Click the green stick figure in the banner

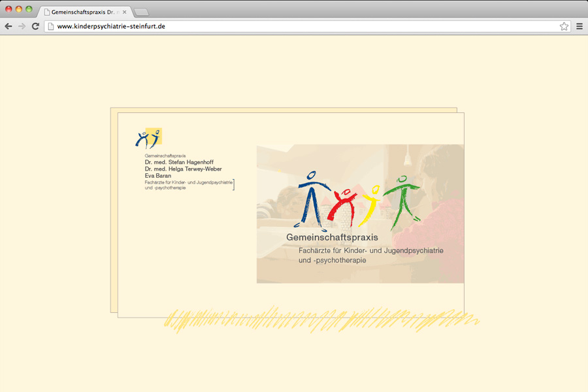(x=403, y=198)
